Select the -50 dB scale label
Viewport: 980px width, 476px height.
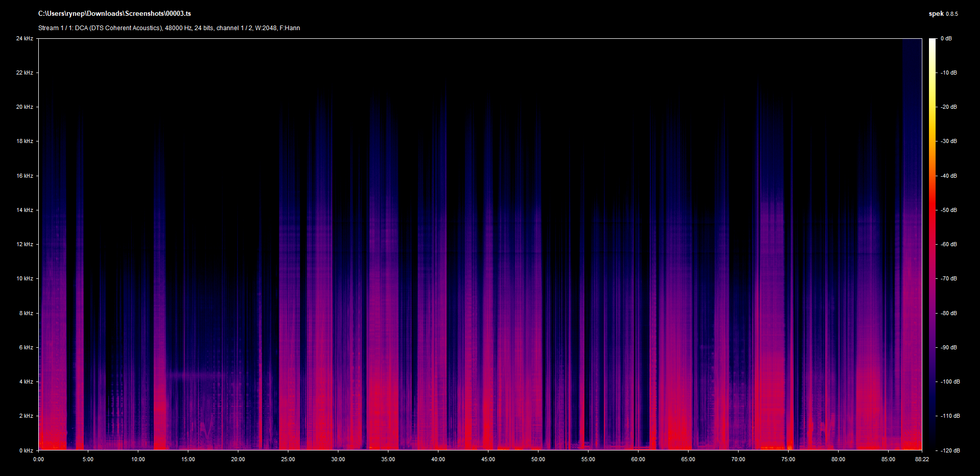tap(949, 210)
